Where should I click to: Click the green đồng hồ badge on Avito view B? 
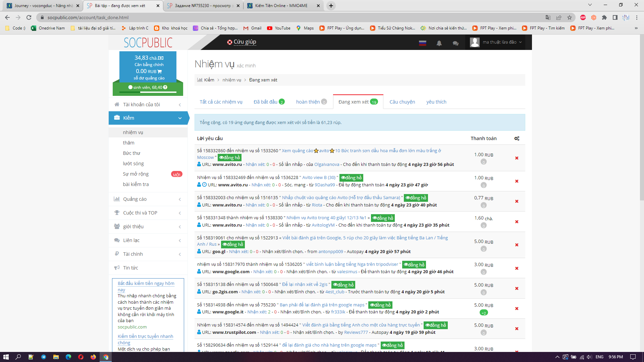click(351, 178)
